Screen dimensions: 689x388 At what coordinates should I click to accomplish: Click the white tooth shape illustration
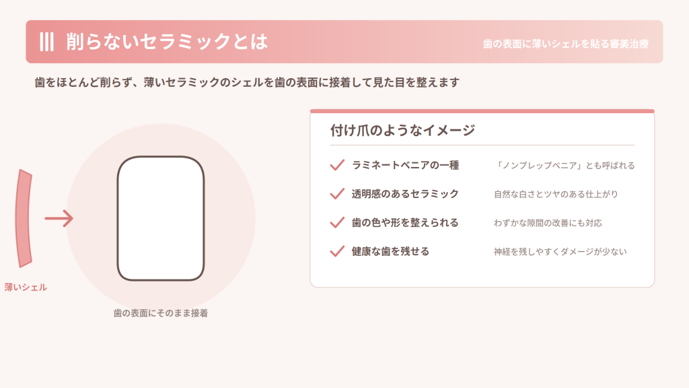coord(161,218)
